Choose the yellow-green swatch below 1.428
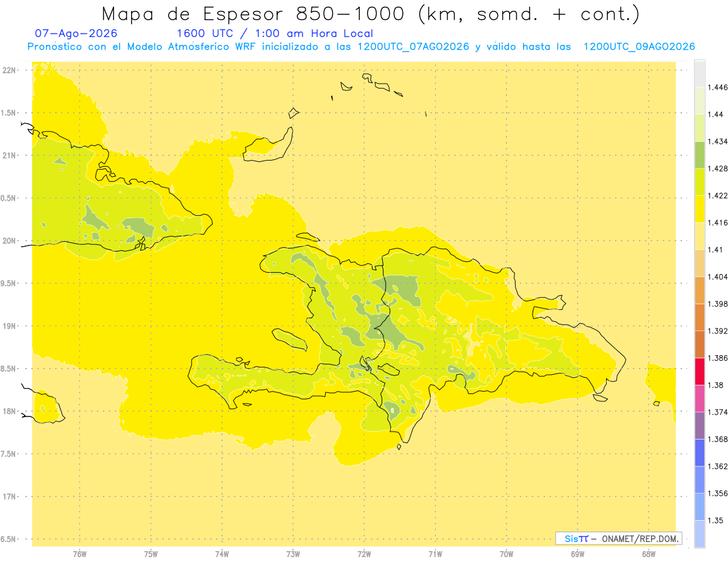This screenshot has width=728, height=562. [699, 182]
